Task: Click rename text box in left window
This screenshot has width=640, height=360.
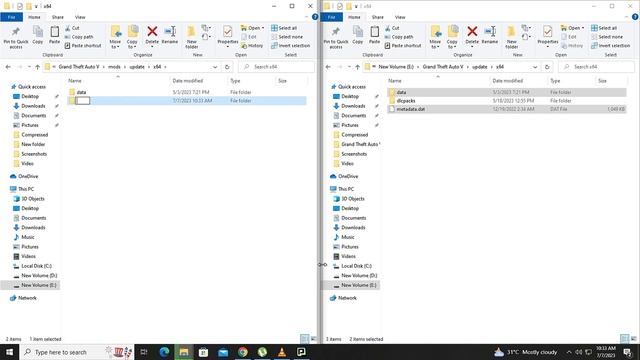Action: 82,101
